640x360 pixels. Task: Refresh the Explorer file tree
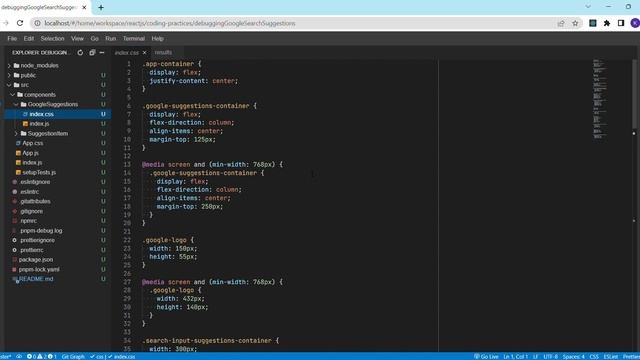80,53
